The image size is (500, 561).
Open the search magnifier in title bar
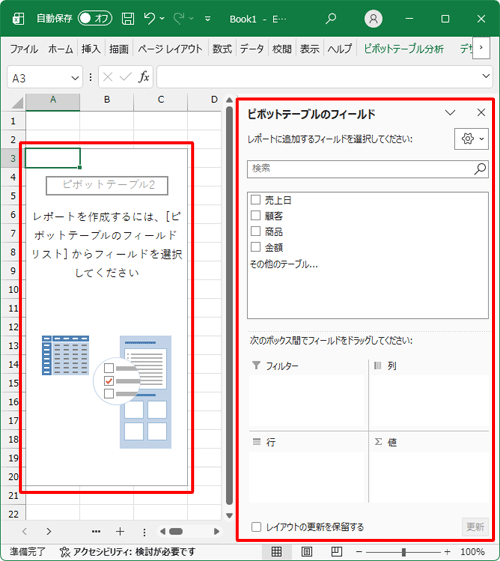(331, 18)
